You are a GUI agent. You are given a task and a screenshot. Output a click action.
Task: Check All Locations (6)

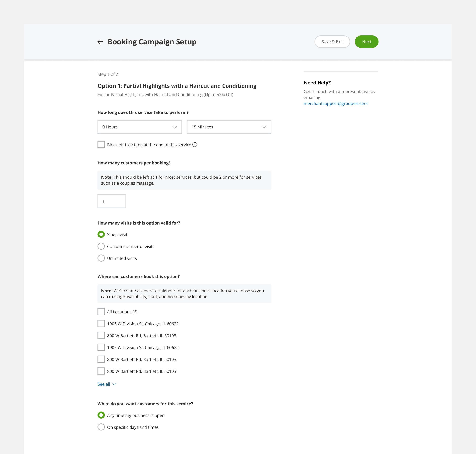(101, 312)
